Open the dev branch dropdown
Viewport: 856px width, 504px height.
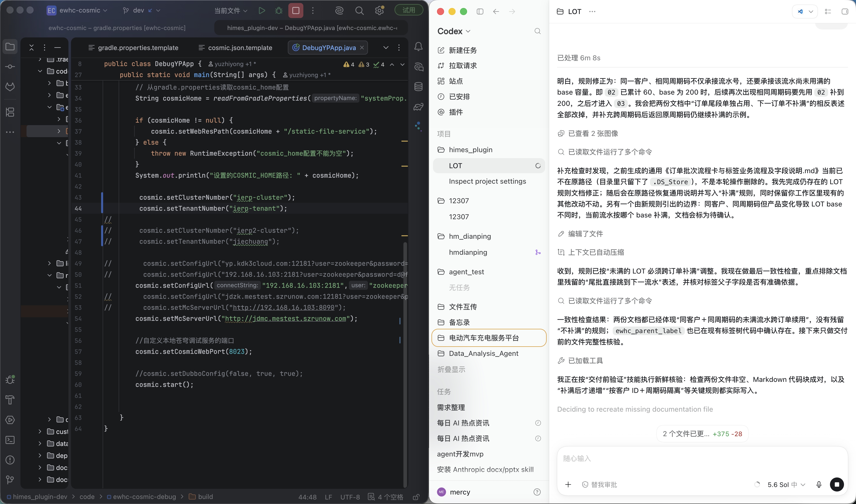[141, 11]
